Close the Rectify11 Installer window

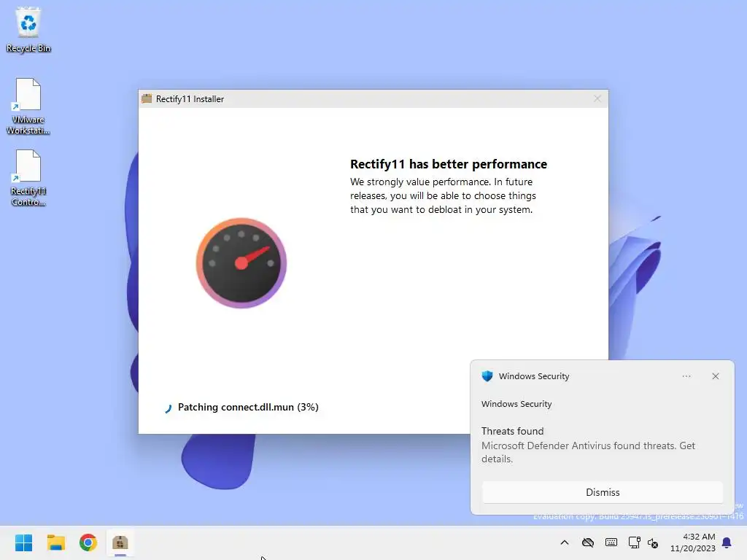[x=597, y=98]
